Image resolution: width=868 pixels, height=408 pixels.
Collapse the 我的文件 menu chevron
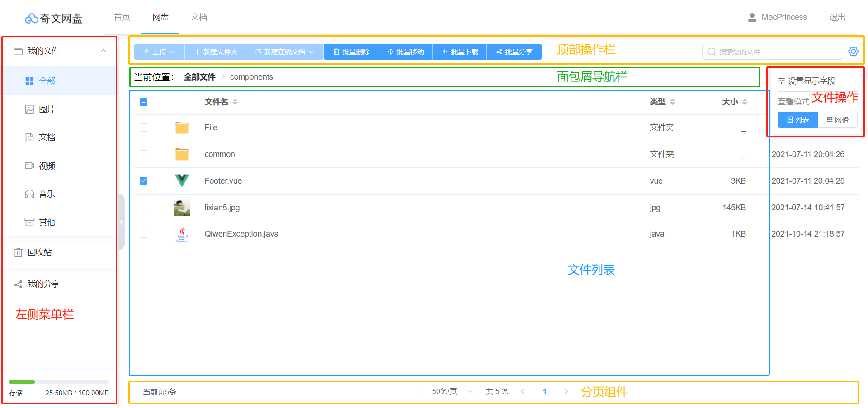pos(104,51)
